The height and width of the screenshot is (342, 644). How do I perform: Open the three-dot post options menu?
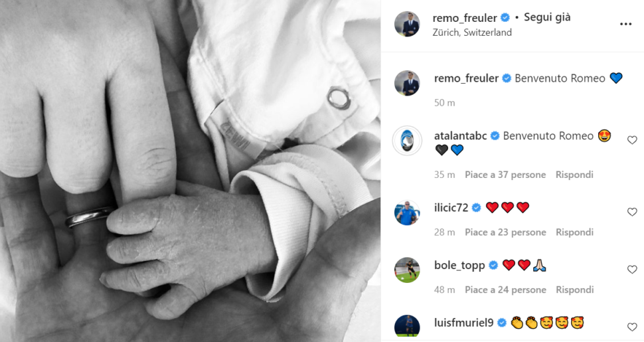pyautogui.click(x=625, y=25)
